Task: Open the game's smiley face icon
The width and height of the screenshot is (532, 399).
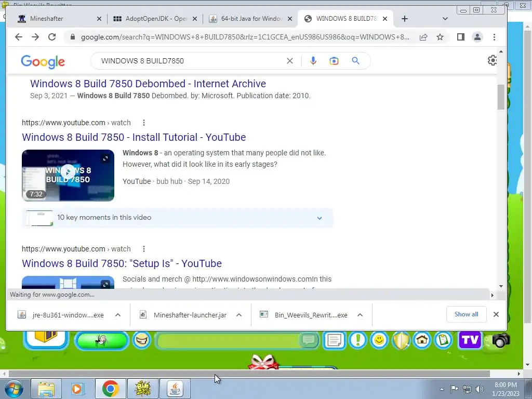Action: pyautogui.click(x=379, y=340)
